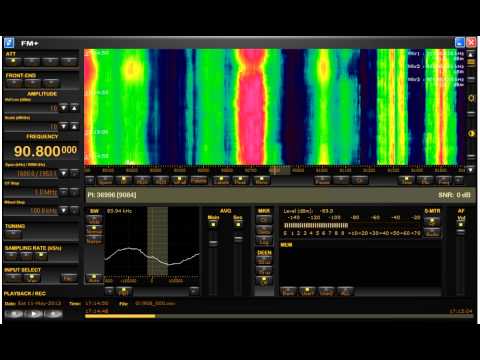Select the third FRONT-END filter button
Image resolution: width=480 pixels, height=360 pixels.
[51, 83]
